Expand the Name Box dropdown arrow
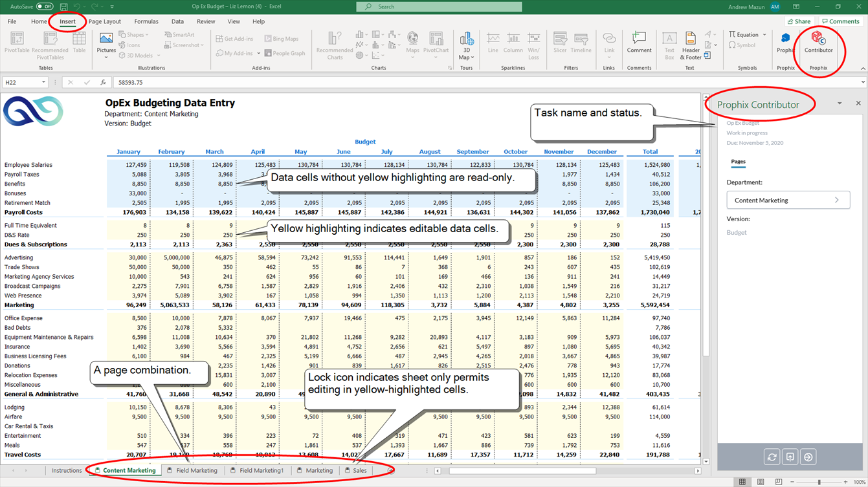 [x=43, y=82]
